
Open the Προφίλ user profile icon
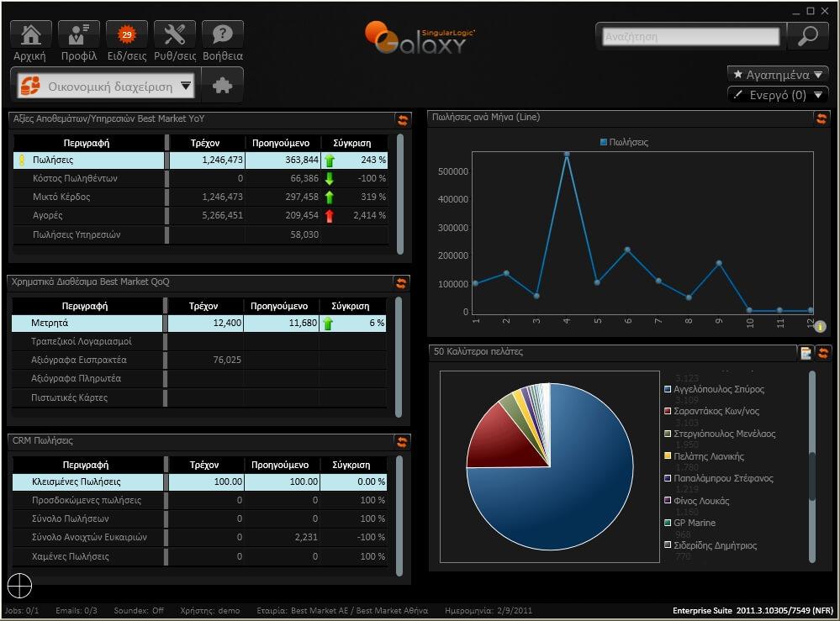click(78, 35)
